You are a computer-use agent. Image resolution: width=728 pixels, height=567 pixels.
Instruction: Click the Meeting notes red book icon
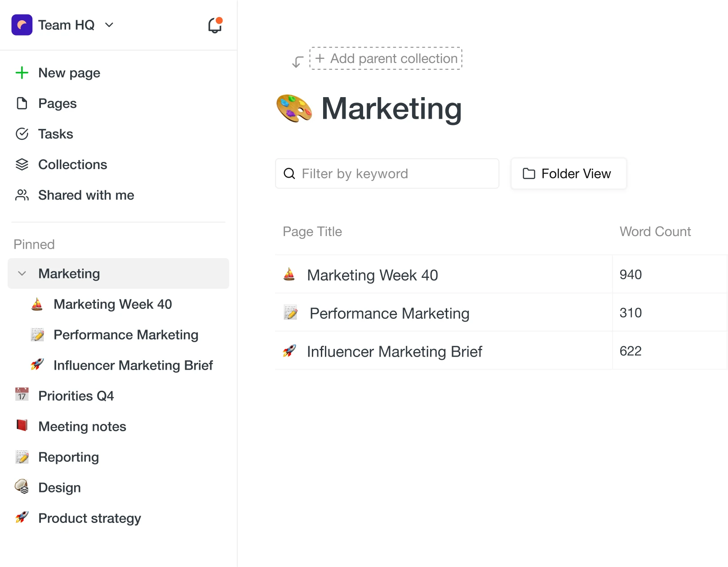click(x=22, y=425)
